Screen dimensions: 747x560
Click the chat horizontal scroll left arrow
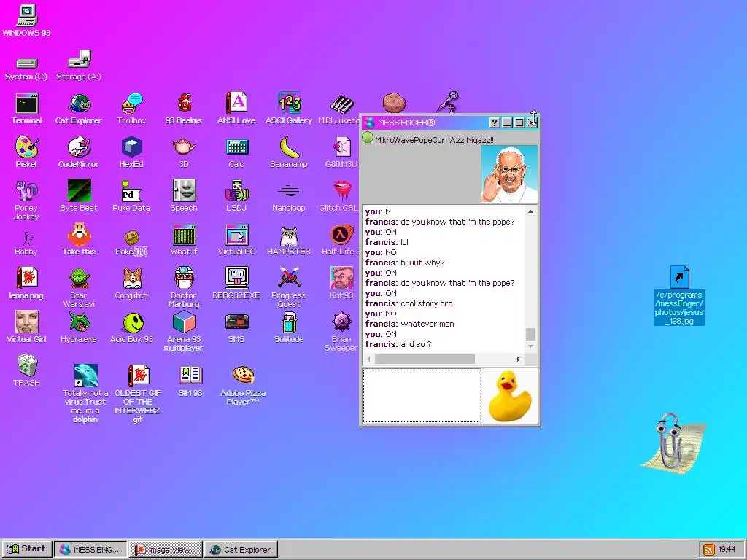coord(368,359)
